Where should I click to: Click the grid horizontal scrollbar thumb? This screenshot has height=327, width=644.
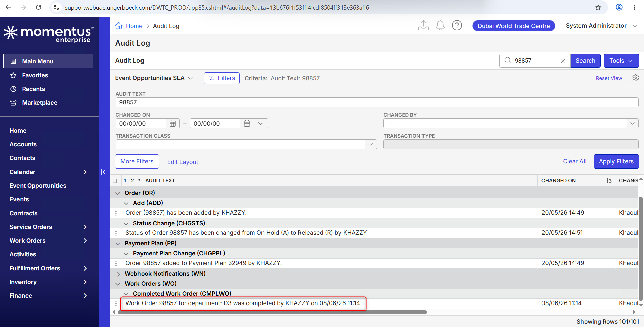[x=272, y=312]
